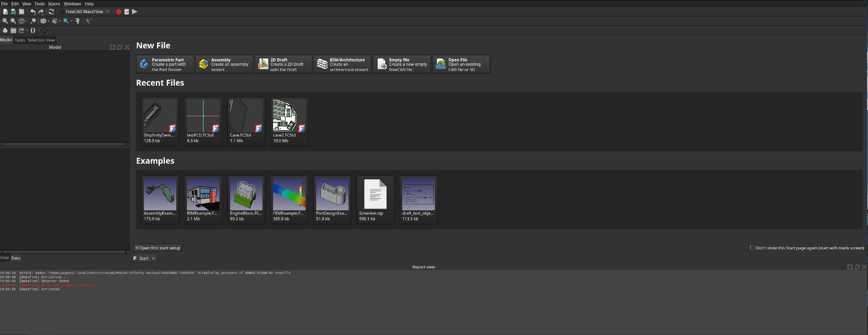Open recent file ShipfinityDem...
Viewport: 868px width, 335px height.
coord(160,122)
